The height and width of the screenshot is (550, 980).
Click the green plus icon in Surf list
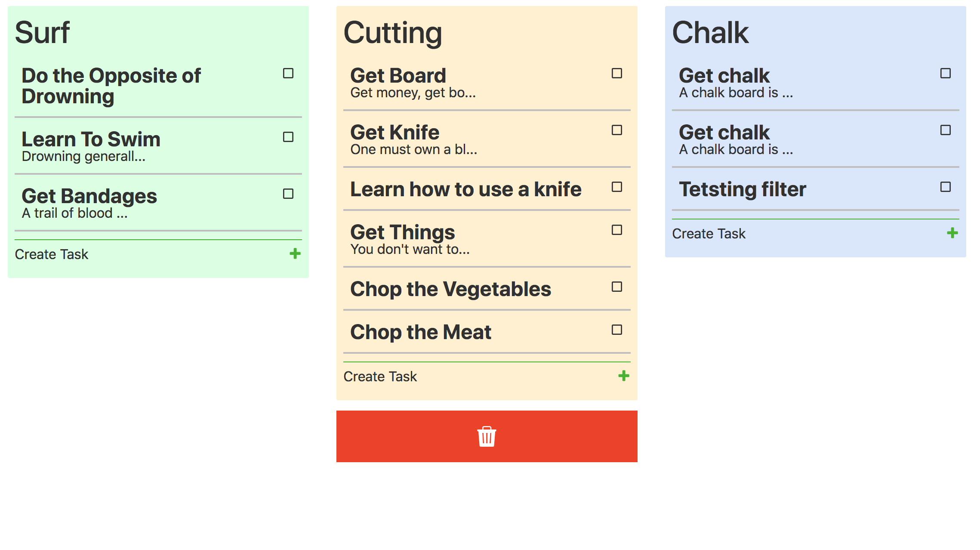click(x=295, y=254)
